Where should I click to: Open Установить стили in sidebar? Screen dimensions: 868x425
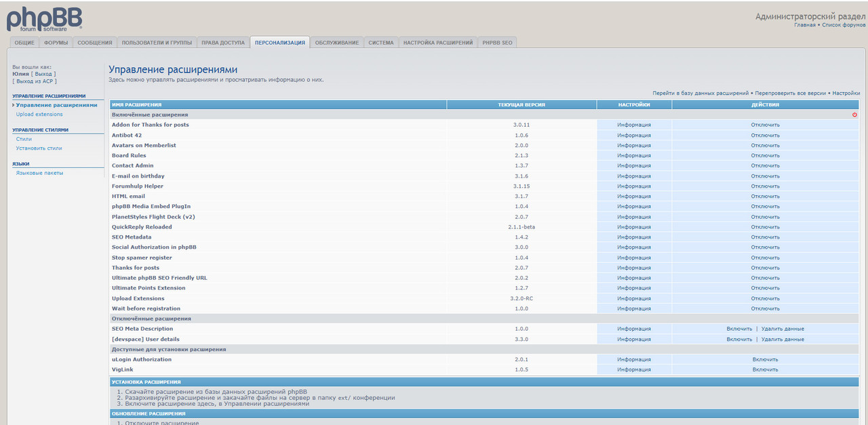(x=39, y=148)
